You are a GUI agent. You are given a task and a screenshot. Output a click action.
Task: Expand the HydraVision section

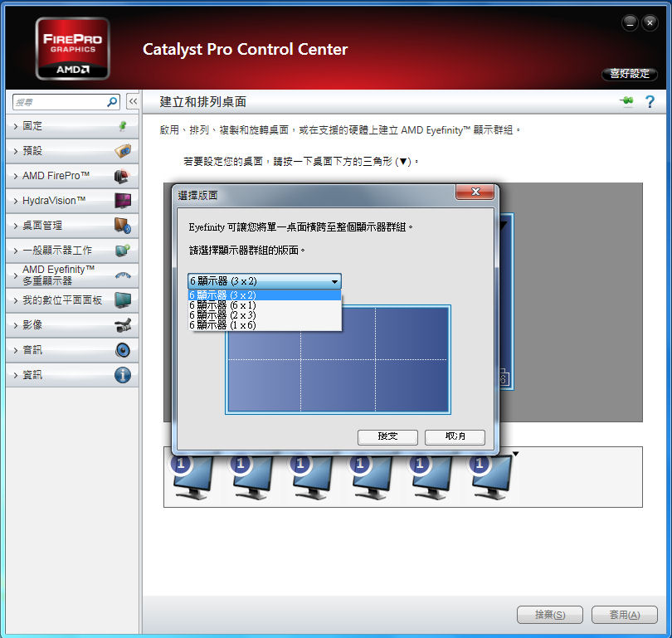point(72,201)
